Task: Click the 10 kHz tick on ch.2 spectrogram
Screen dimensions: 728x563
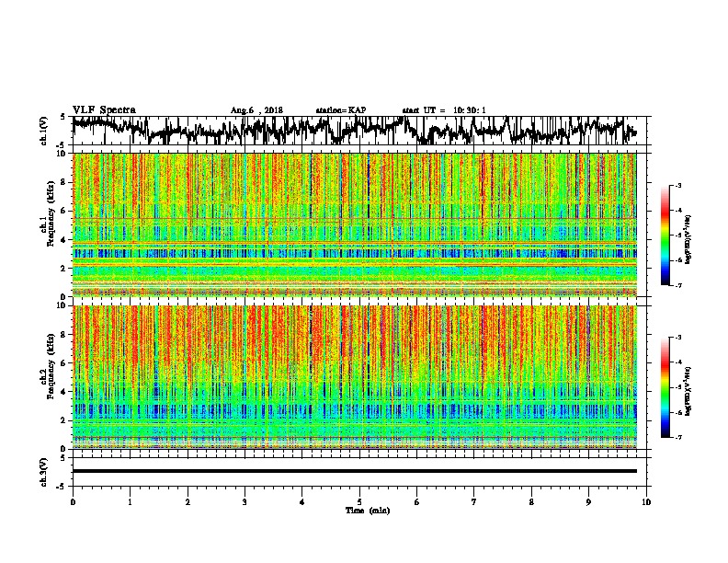Action: coord(63,305)
